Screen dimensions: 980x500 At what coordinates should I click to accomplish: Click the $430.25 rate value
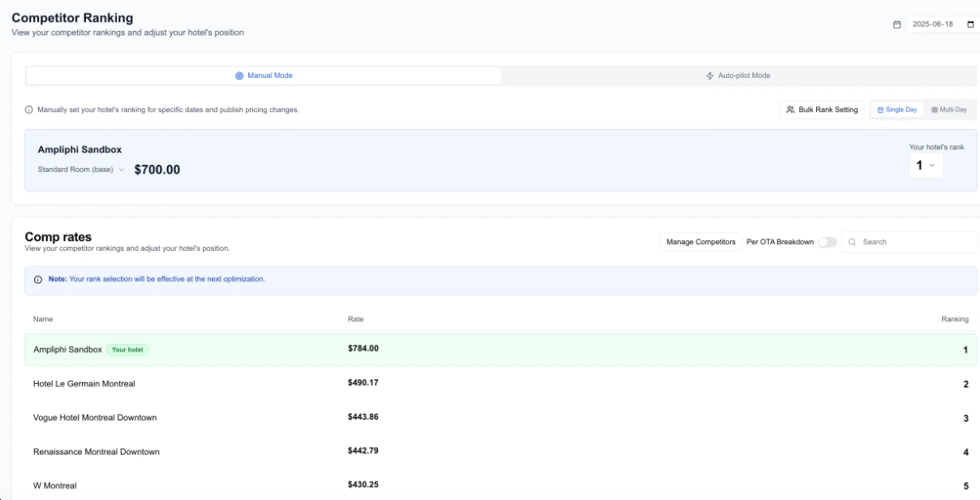coord(363,485)
